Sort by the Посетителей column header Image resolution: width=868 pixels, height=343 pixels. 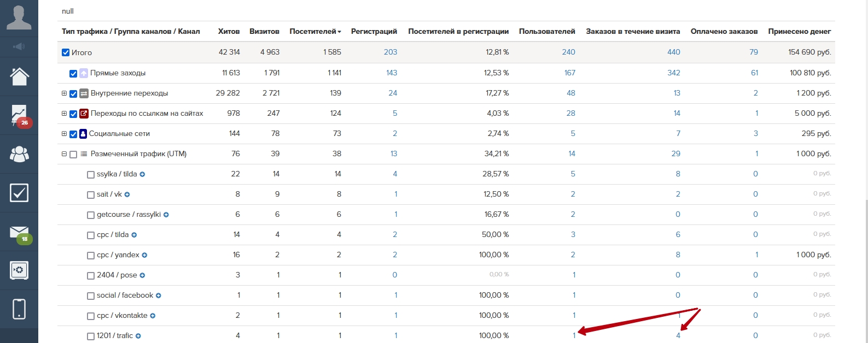click(314, 32)
